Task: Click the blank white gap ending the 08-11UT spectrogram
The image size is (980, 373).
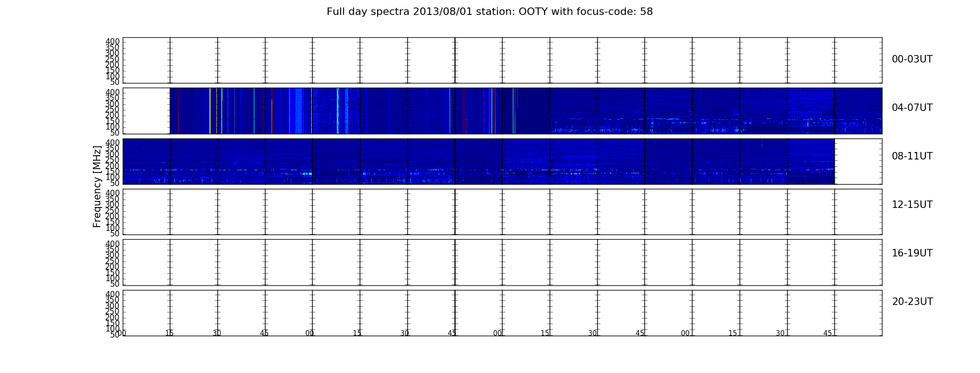Action: 858,161
